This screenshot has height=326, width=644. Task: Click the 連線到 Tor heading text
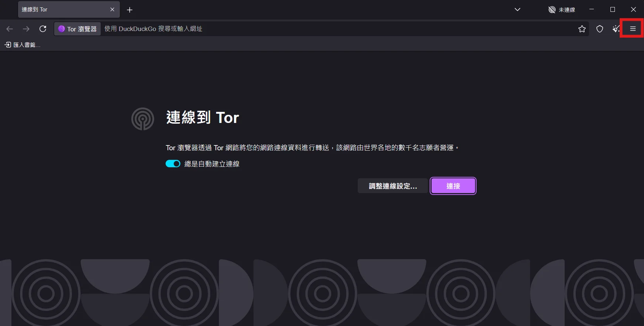(x=202, y=118)
